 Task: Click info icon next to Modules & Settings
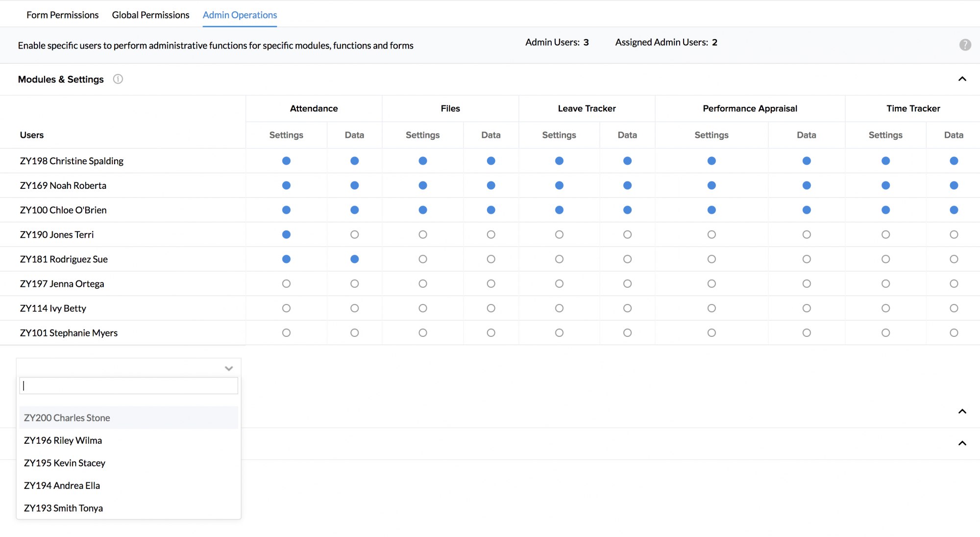(x=118, y=79)
